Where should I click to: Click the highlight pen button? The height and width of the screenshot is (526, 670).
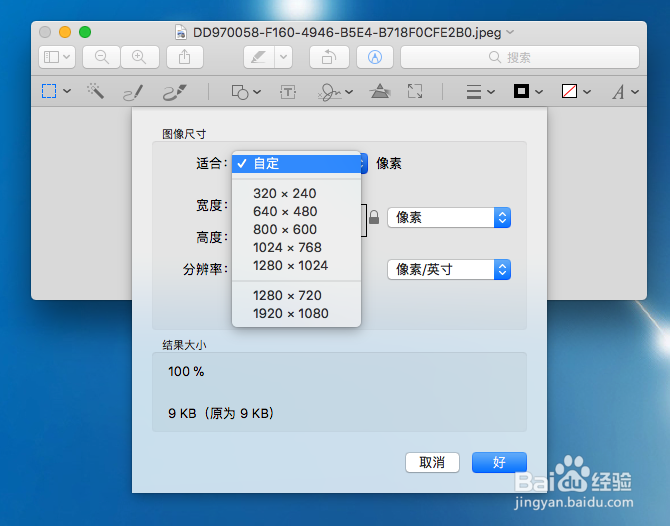(259, 57)
